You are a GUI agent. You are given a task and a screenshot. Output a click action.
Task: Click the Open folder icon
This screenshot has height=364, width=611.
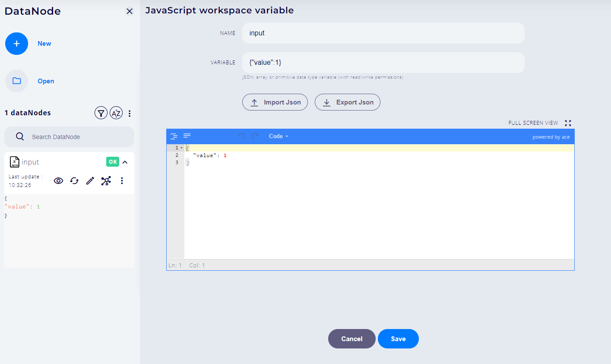point(16,81)
